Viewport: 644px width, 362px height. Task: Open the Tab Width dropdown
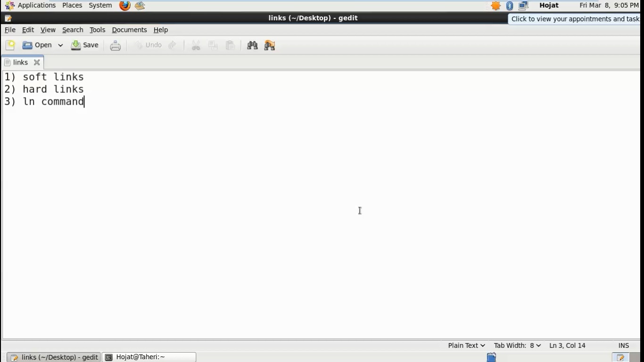517,346
